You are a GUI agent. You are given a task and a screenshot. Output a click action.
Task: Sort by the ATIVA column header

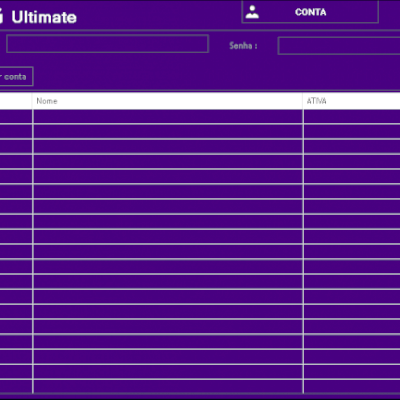(352, 101)
